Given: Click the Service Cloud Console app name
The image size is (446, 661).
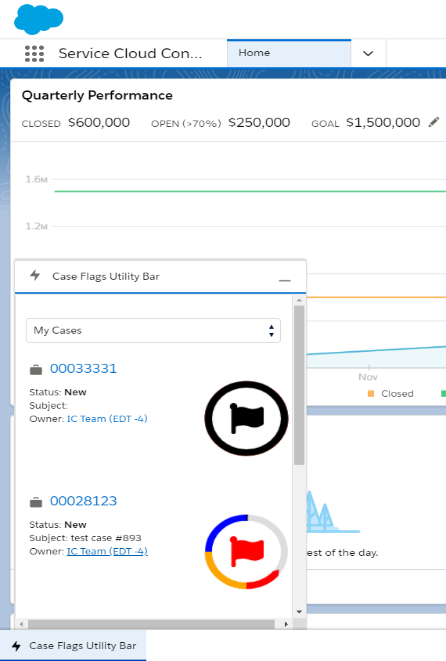Looking at the screenshot, I should tap(130, 54).
